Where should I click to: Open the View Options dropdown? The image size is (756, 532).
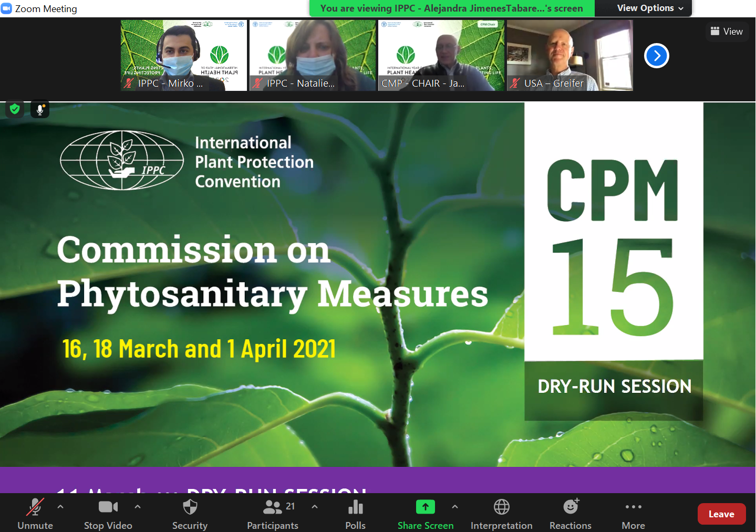(650, 8)
